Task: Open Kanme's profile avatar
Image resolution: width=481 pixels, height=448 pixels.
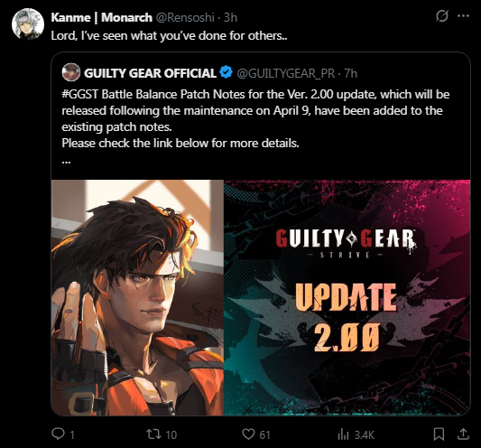Action: 28,24
